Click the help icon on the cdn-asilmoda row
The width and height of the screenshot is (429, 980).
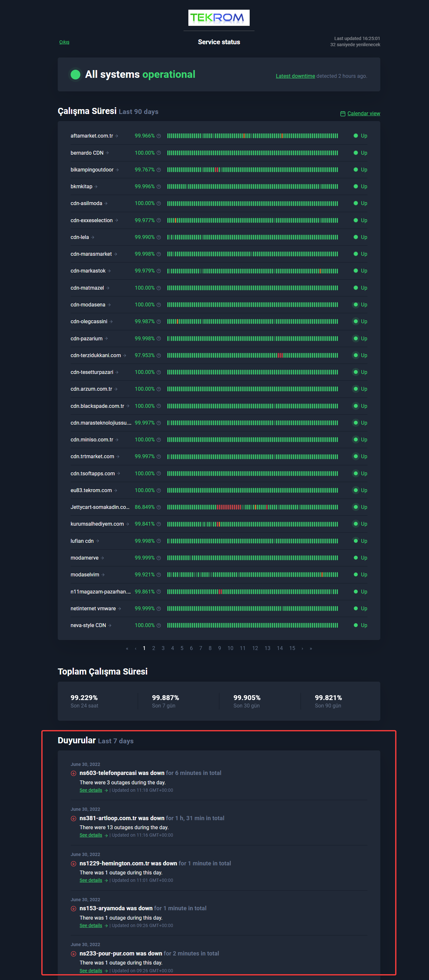159,203
